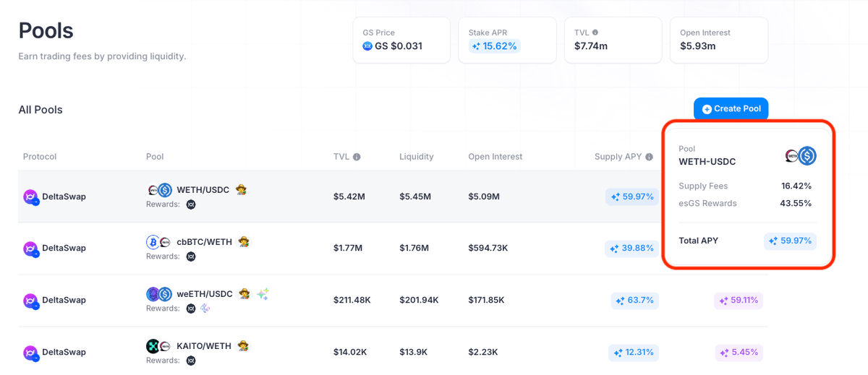Click the GS reward icon under WETH/USDC
The image size is (868, 375).
pos(191,204)
